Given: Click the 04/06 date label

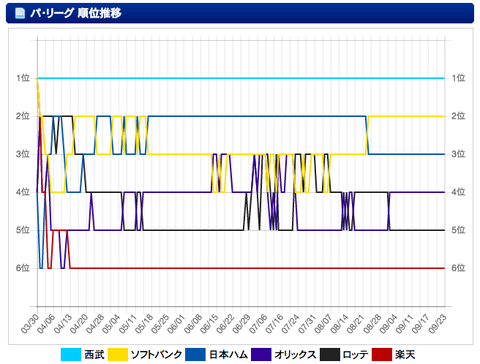Looking at the screenshot, I should point(46,323).
